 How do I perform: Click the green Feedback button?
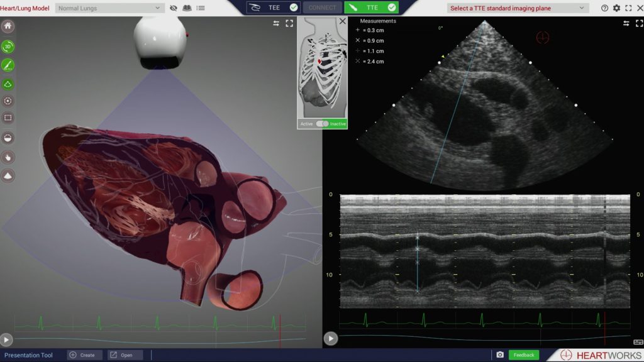point(523,355)
